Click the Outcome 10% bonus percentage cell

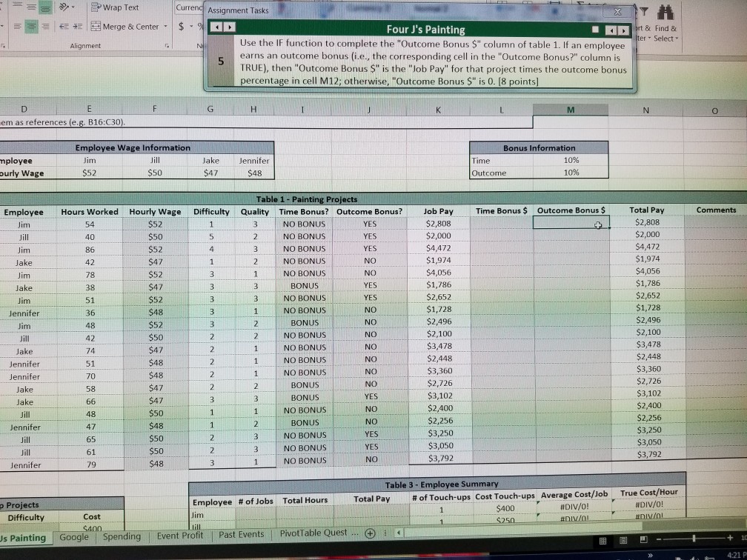pyautogui.click(x=571, y=173)
